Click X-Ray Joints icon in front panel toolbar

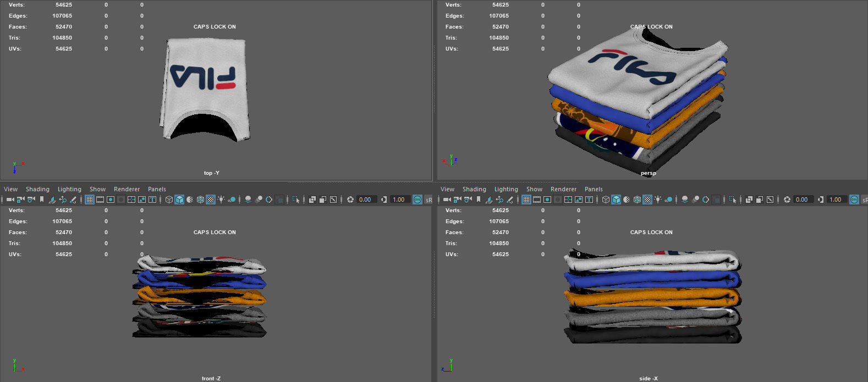333,200
